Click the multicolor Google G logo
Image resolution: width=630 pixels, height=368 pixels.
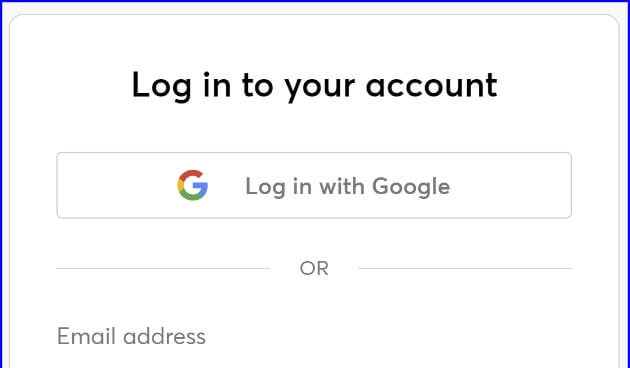click(x=193, y=185)
